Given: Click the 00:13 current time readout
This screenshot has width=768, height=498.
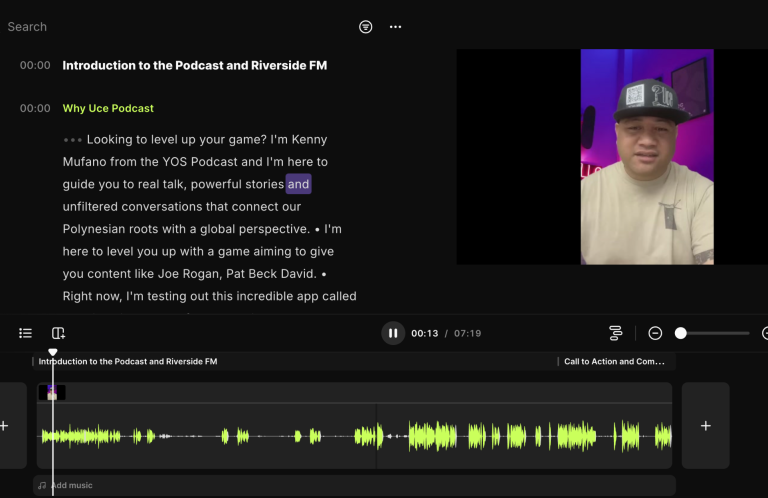Looking at the screenshot, I should 425,333.
